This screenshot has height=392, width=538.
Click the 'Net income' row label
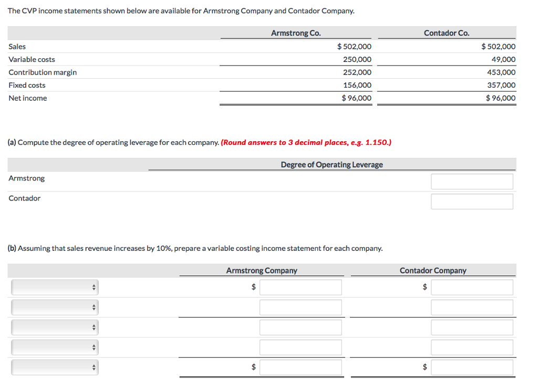pyautogui.click(x=28, y=98)
